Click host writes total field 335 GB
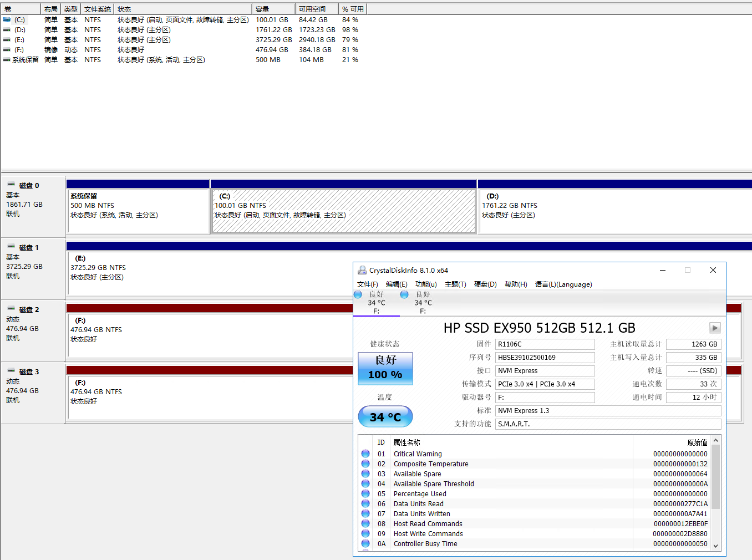The width and height of the screenshot is (752, 560). tap(694, 358)
